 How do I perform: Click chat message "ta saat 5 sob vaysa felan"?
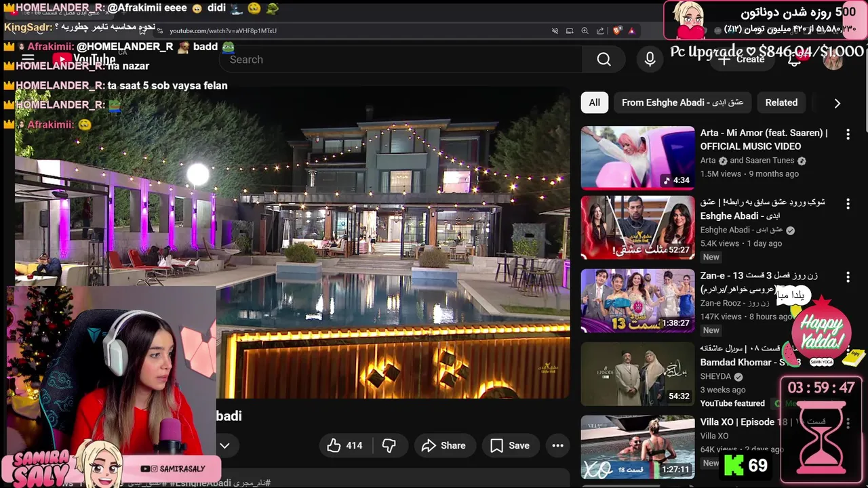(x=167, y=85)
